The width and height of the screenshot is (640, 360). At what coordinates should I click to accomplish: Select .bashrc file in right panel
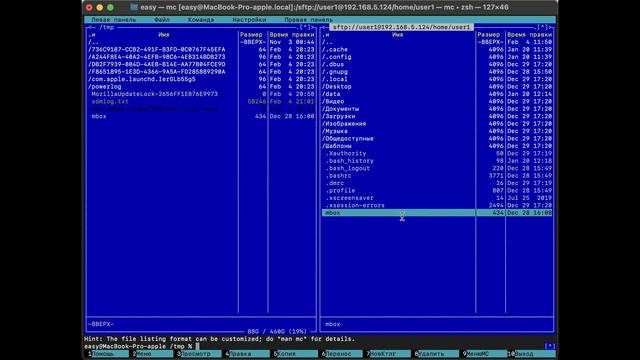point(437,176)
